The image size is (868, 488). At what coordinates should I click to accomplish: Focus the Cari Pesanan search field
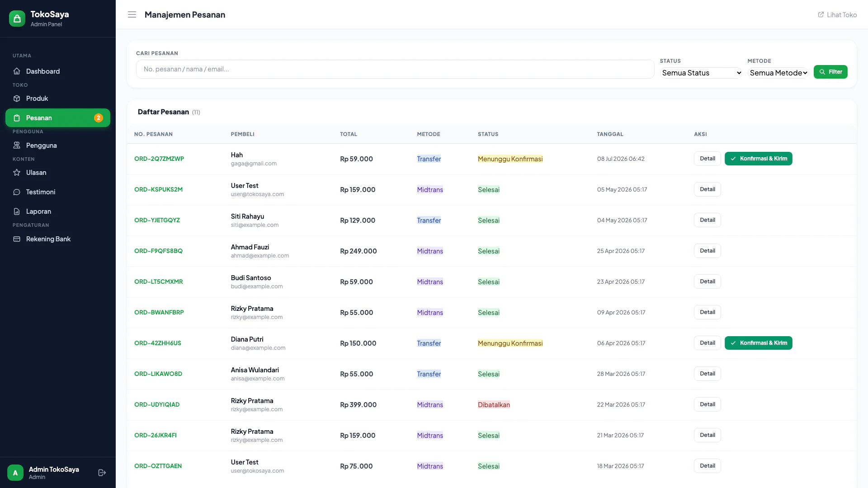[x=395, y=69]
